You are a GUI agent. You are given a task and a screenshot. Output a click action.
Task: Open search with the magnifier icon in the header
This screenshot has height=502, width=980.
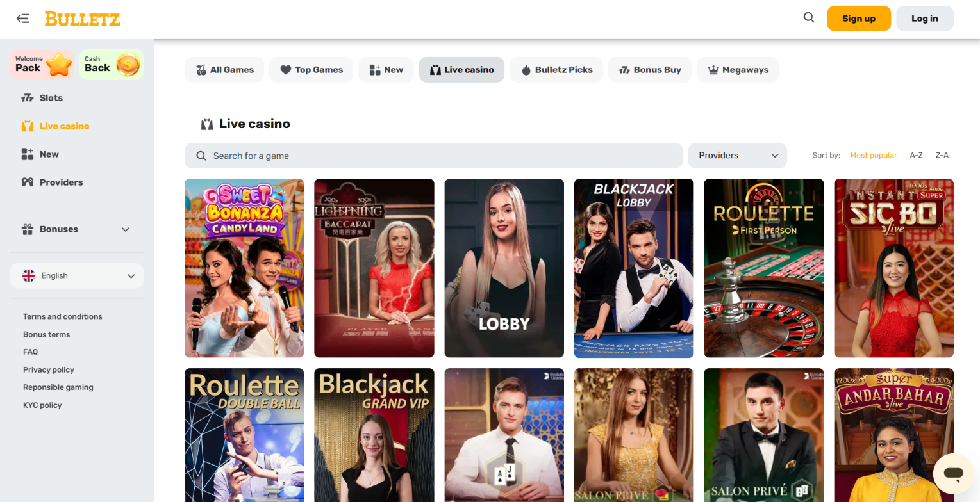809,18
